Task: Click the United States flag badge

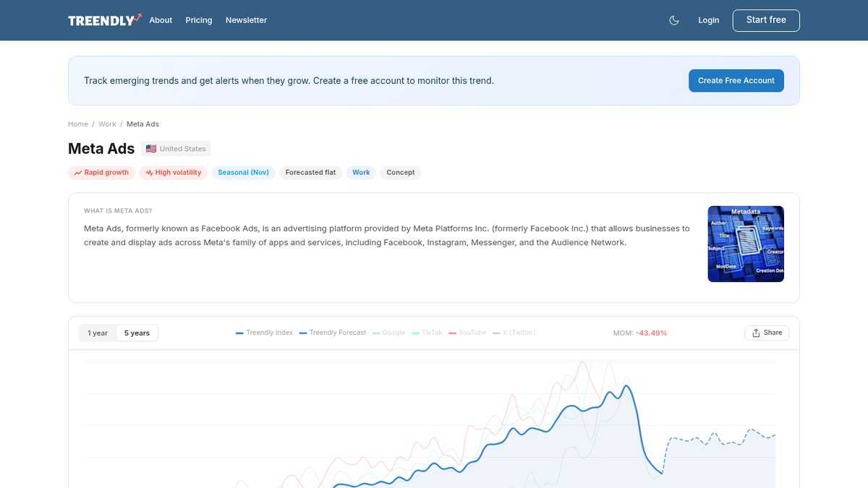Action: (176, 149)
